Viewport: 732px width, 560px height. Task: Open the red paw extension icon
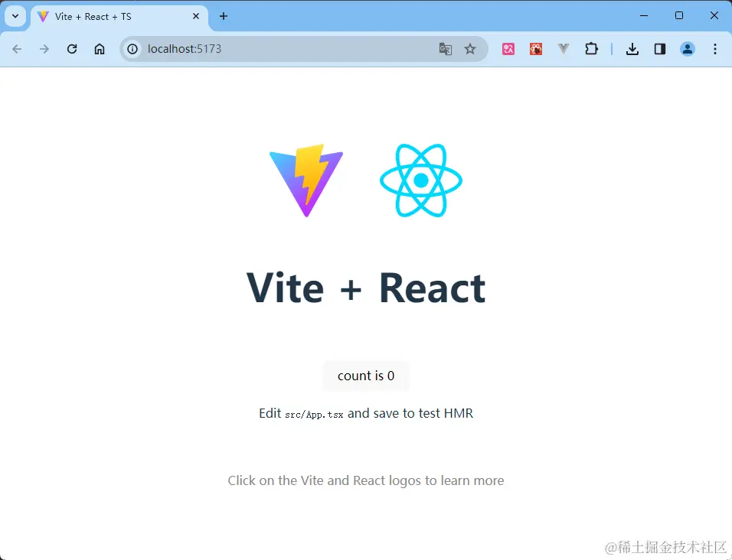536,49
